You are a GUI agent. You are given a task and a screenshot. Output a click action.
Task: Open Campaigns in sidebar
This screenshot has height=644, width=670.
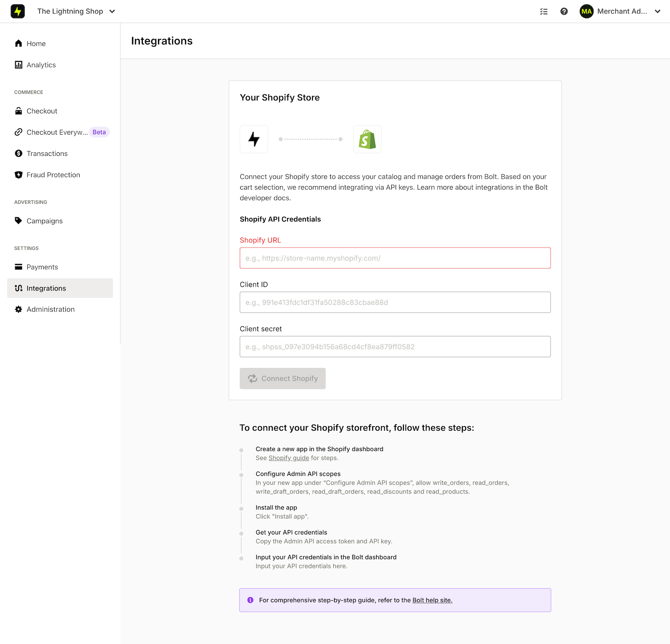click(60, 221)
